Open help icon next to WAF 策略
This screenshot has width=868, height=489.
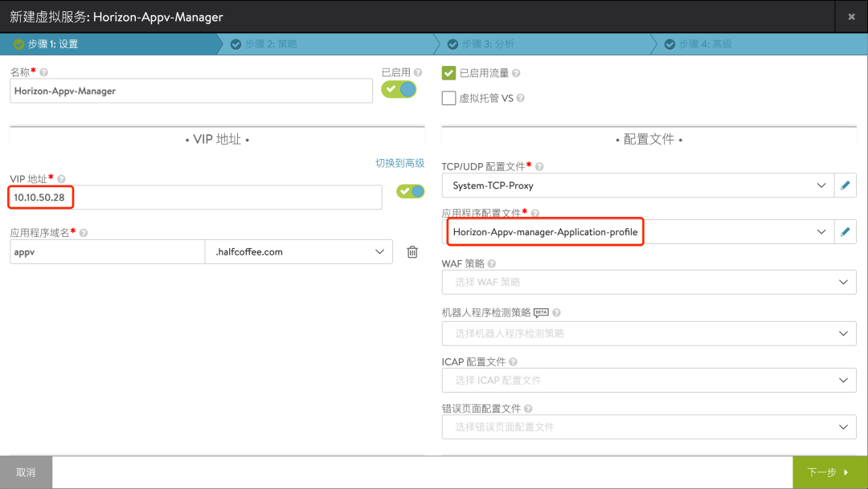tap(492, 264)
